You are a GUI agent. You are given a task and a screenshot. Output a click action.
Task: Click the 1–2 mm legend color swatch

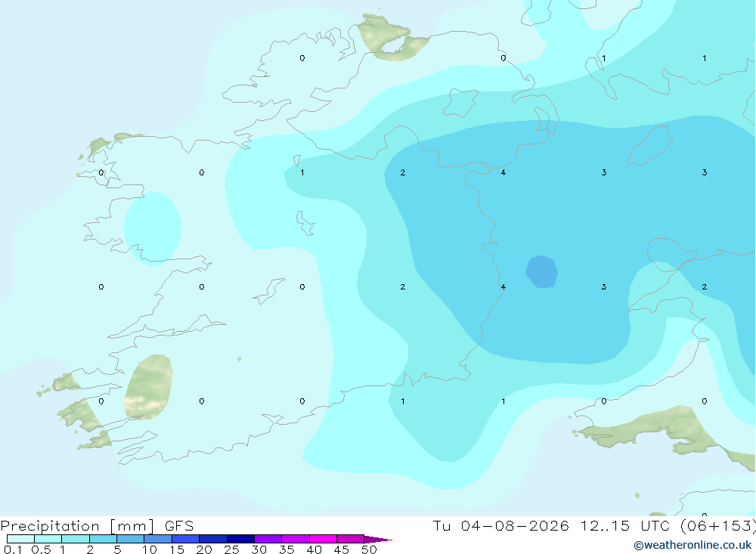(x=75, y=539)
